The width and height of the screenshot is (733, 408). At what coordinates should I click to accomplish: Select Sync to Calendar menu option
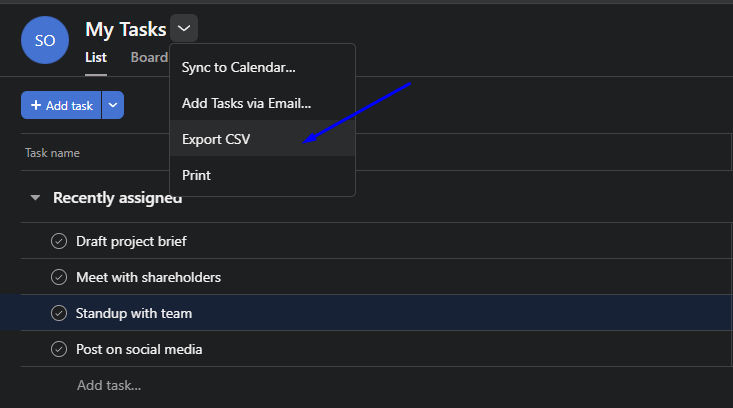click(x=238, y=67)
